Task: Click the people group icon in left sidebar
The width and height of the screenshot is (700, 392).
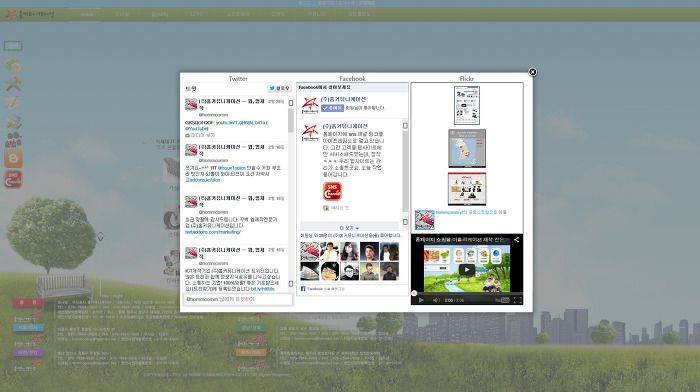Action: 13,140
